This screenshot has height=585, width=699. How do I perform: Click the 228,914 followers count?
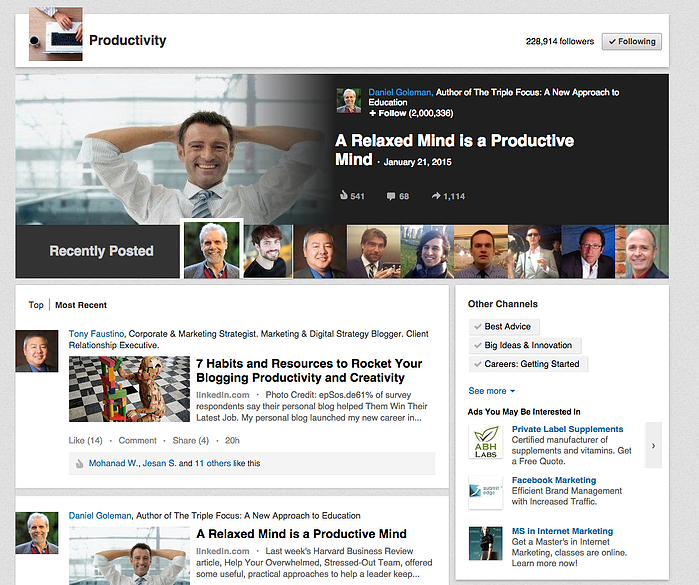tap(560, 41)
